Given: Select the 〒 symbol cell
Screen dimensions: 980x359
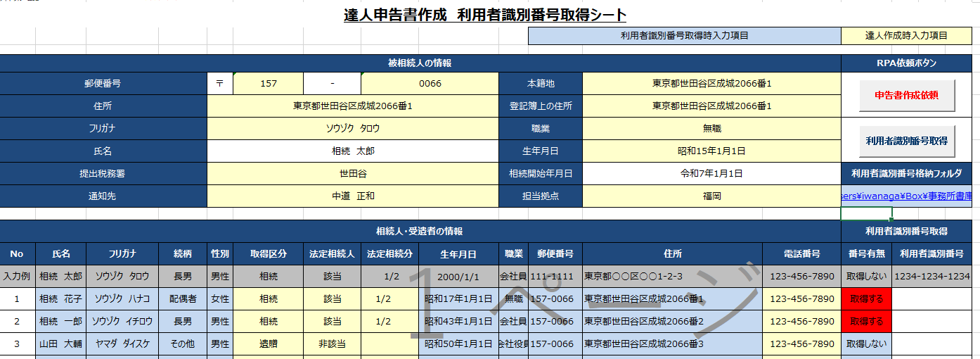Looking at the screenshot, I should (x=220, y=84).
